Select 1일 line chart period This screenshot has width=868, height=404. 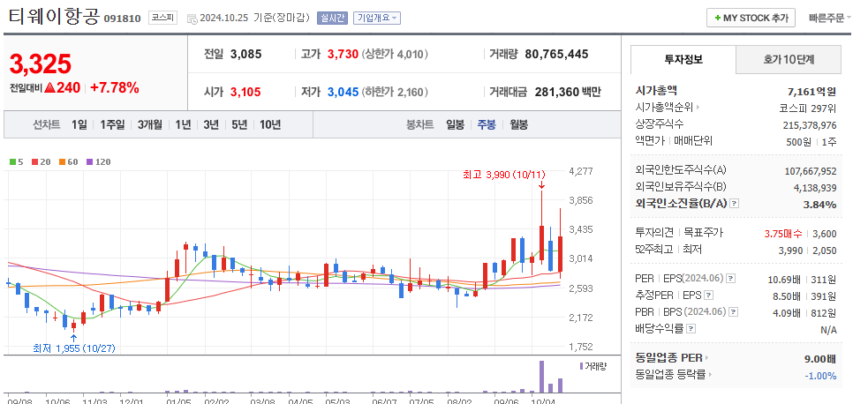pos(79,125)
